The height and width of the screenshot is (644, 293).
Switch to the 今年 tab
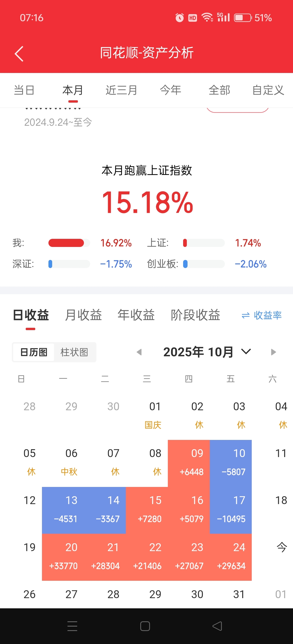pyautogui.click(x=170, y=90)
